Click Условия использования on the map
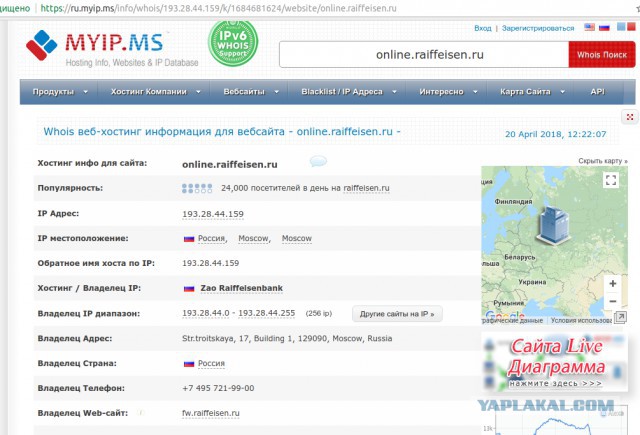 pos(581,321)
